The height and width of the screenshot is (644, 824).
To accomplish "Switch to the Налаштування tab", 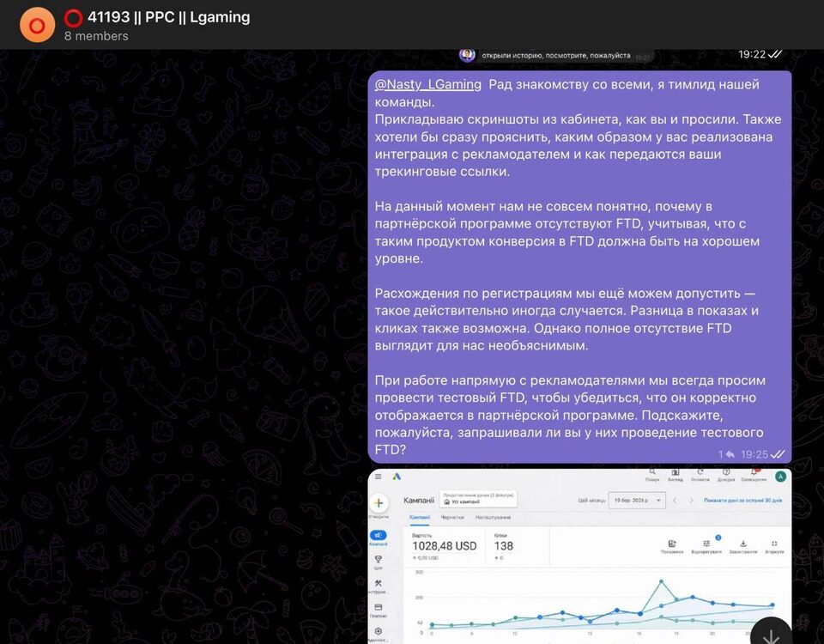I will (x=492, y=518).
